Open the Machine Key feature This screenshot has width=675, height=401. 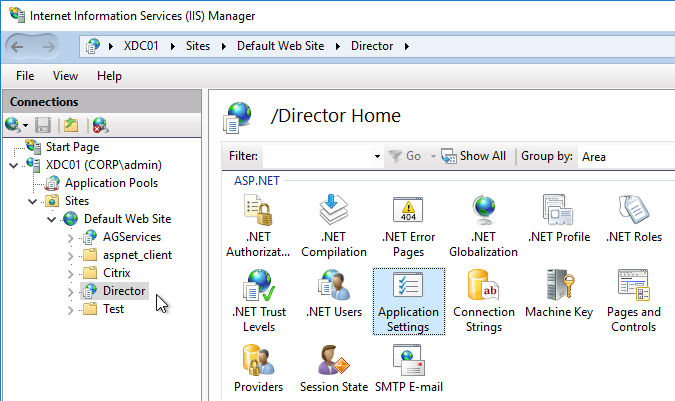(559, 293)
